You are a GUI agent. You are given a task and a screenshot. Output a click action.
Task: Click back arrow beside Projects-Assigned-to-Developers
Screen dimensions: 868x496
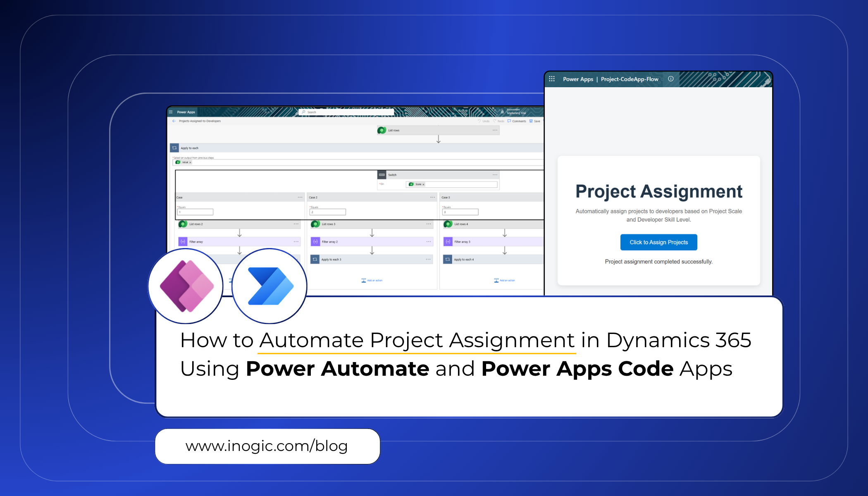pyautogui.click(x=174, y=121)
